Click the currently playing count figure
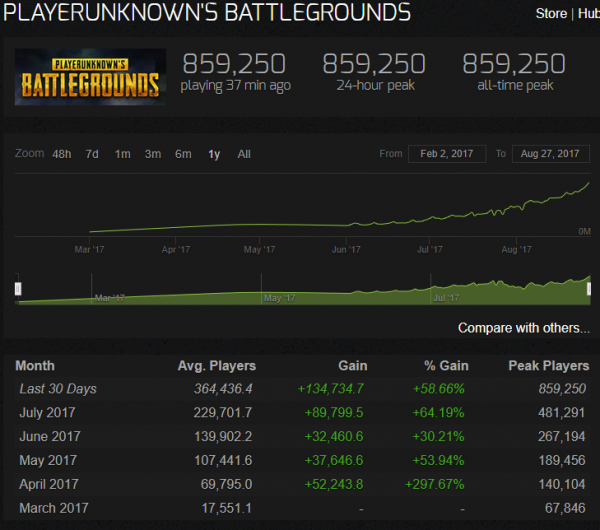This screenshot has width=600, height=530. 234,64
